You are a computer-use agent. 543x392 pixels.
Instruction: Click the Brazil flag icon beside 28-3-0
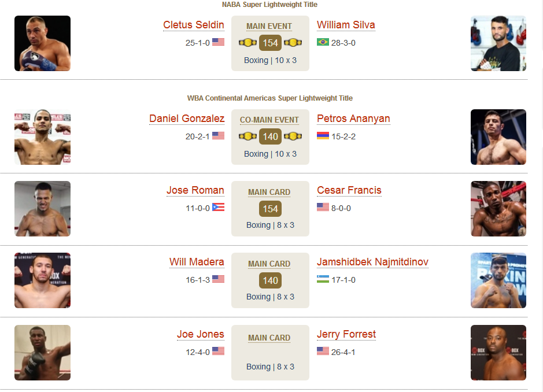[323, 42]
